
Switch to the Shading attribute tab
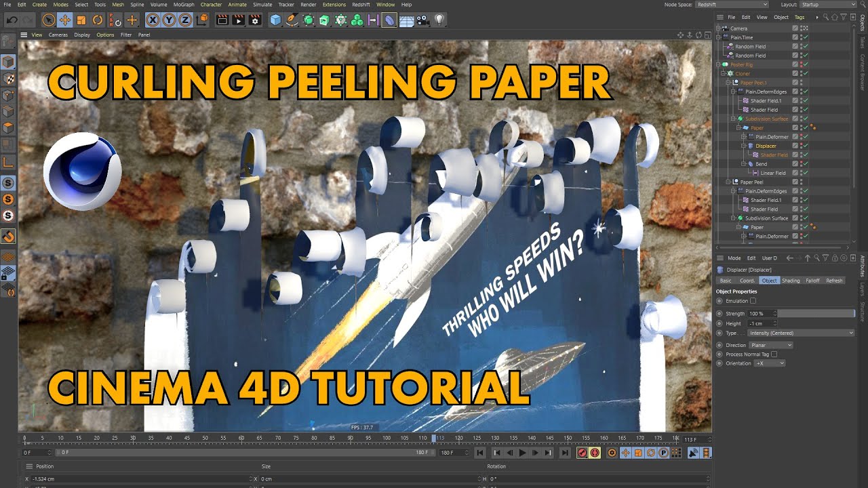[791, 281]
